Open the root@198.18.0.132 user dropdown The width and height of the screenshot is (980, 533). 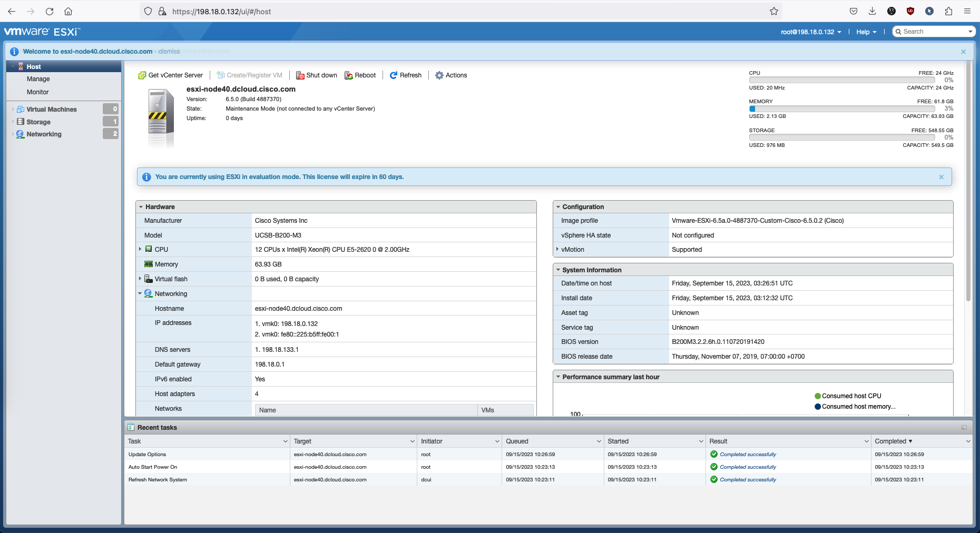coord(810,32)
